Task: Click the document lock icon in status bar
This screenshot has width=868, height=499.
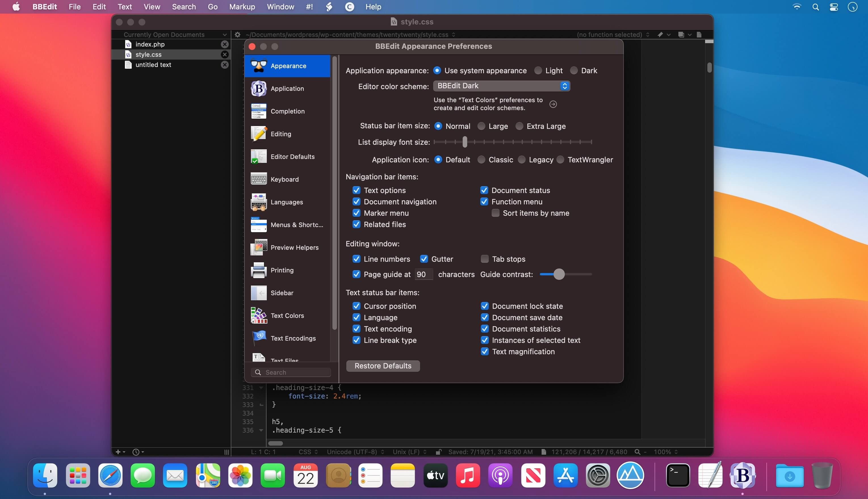Action: pyautogui.click(x=438, y=452)
